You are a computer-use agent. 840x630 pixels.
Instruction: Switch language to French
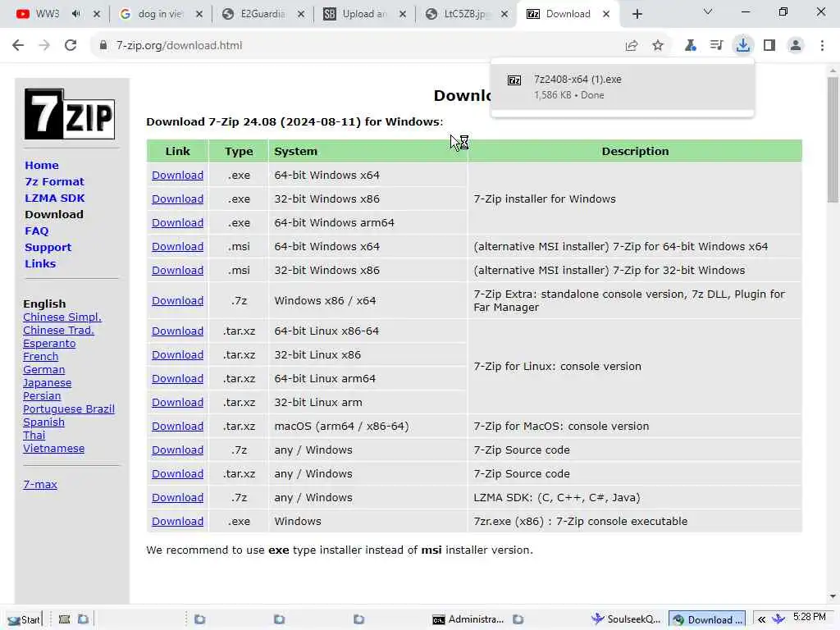41,356
